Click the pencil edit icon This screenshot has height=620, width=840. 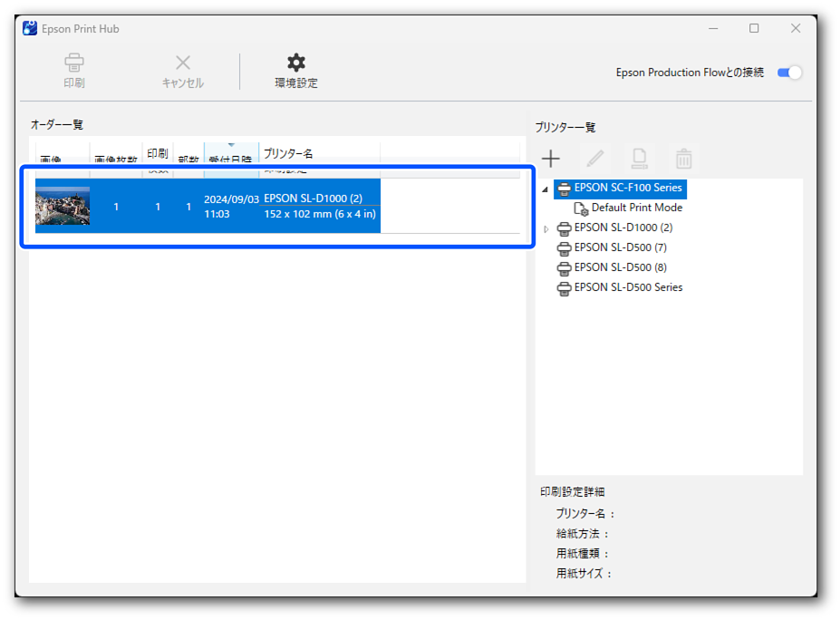(x=595, y=159)
